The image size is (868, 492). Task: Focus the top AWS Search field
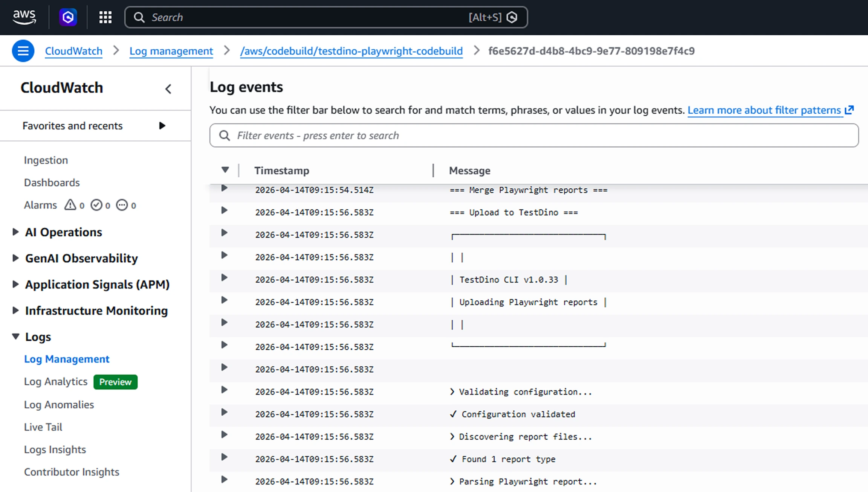pos(326,17)
